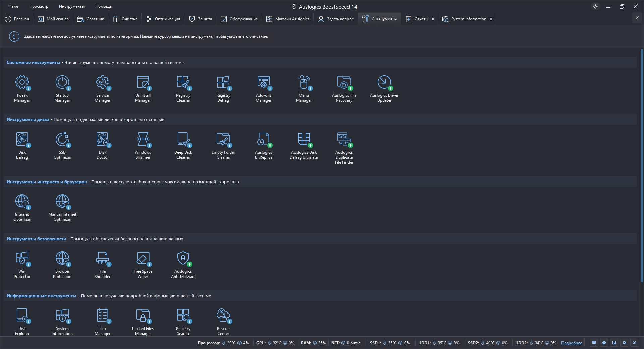Toggle the light/dark theme sun icon

(596, 7)
